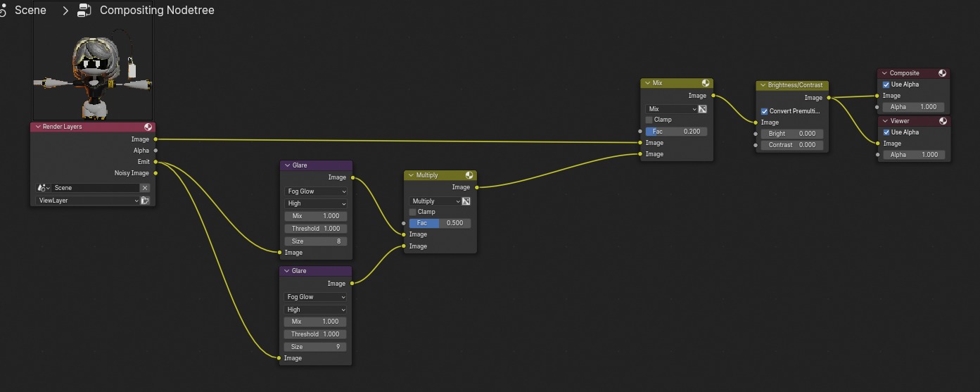Open Mix blend type dropdown
980x392 pixels.
coord(671,109)
